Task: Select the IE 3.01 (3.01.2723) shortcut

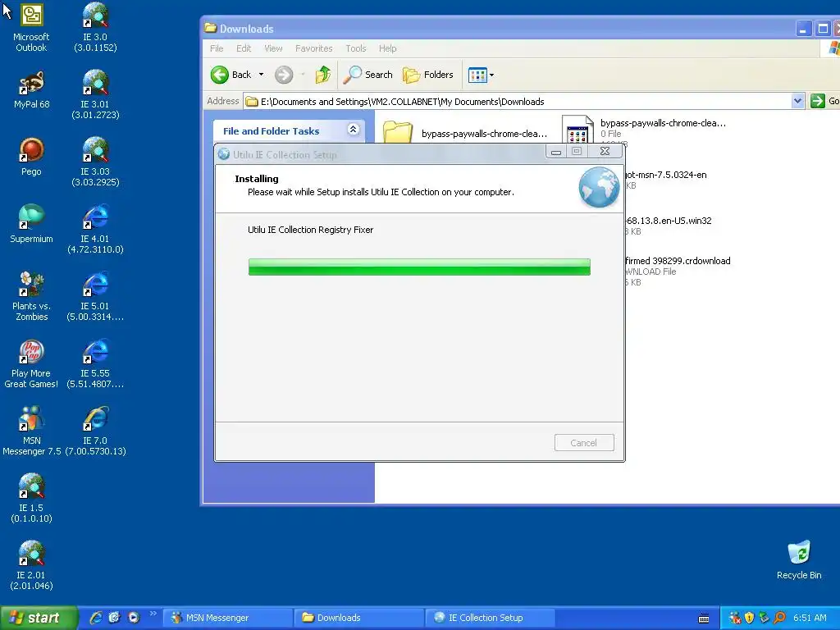Action: pyautogui.click(x=95, y=95)
